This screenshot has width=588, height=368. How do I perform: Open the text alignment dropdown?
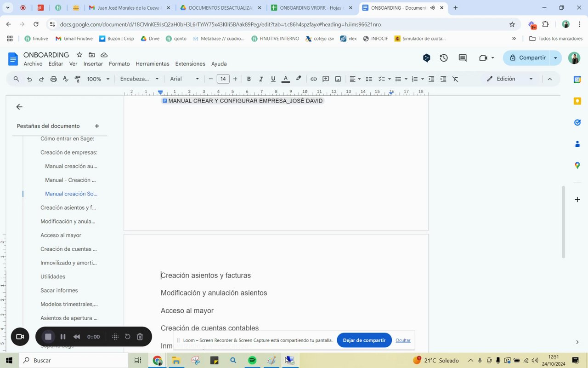pos(355,79)
